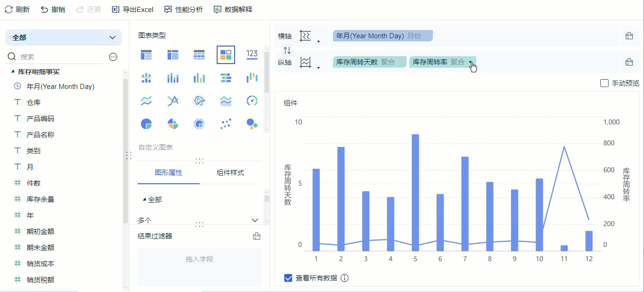Screen dimensions: 644x292
Task: Select the cross table chart type
Action: click(x=172, y=55)
